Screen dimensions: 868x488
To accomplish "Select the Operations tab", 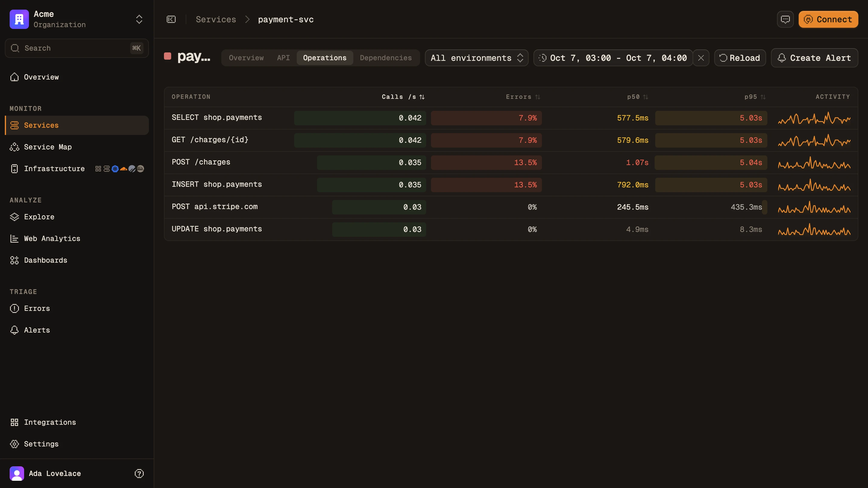I will point(325,58).
